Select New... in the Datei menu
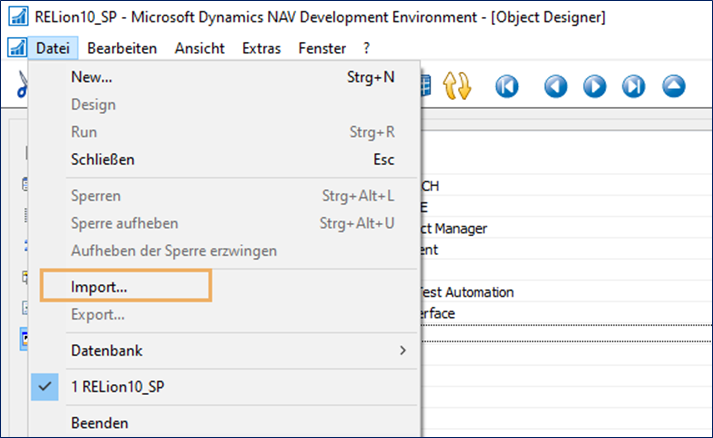The image size is (713, 438). point(92,77)
